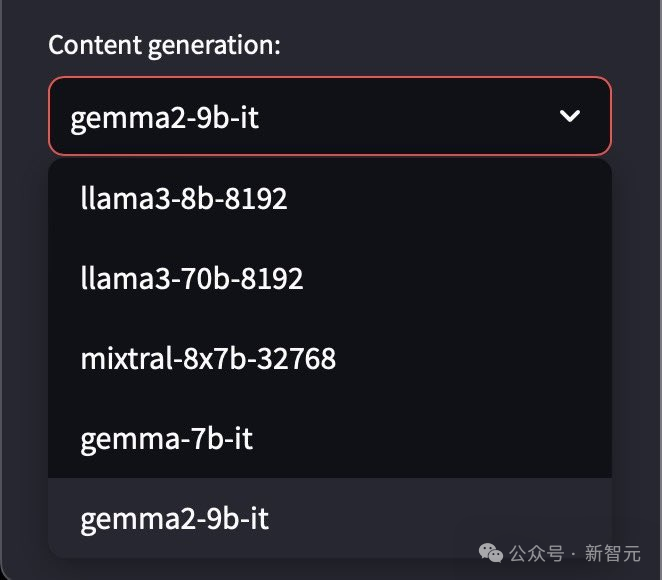Click the 新智元 watermark text

(612, 553)
